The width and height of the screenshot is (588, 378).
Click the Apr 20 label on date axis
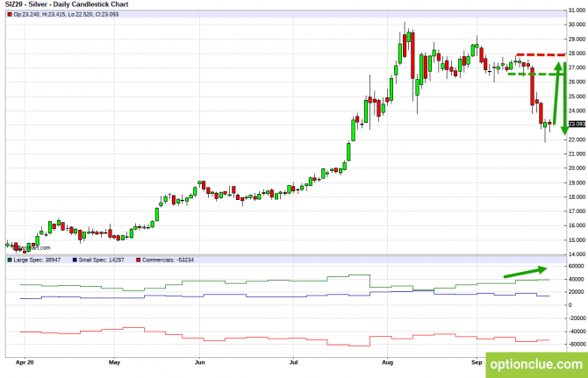[25, 360]
